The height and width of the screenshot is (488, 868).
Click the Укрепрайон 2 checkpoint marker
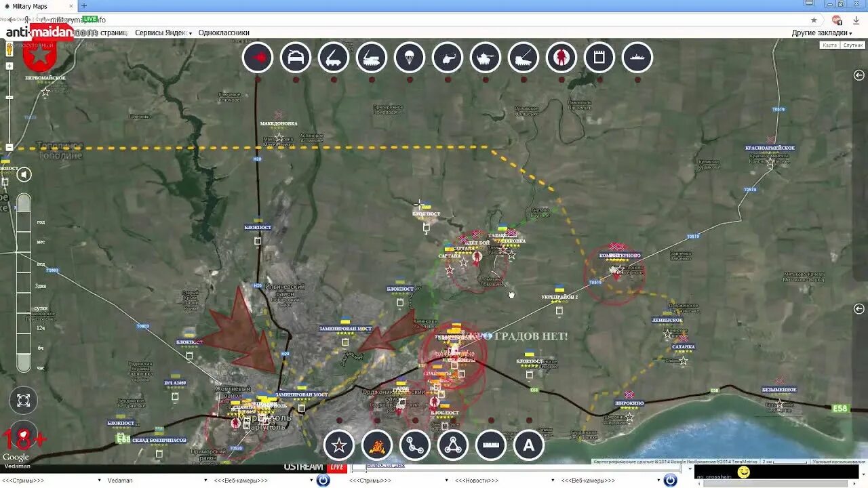point(559,311)
